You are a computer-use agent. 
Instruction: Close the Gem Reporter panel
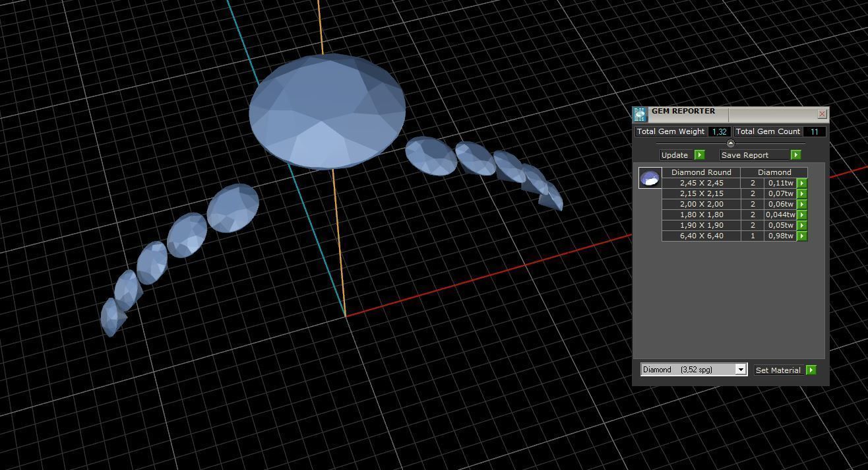[822, 114]
